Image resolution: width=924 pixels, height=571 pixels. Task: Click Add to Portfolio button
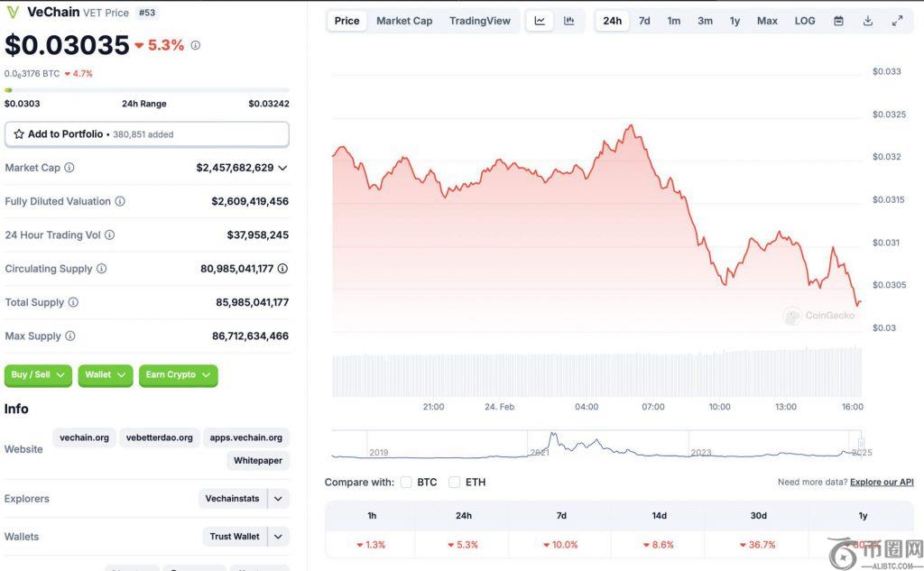pos(146,134)
